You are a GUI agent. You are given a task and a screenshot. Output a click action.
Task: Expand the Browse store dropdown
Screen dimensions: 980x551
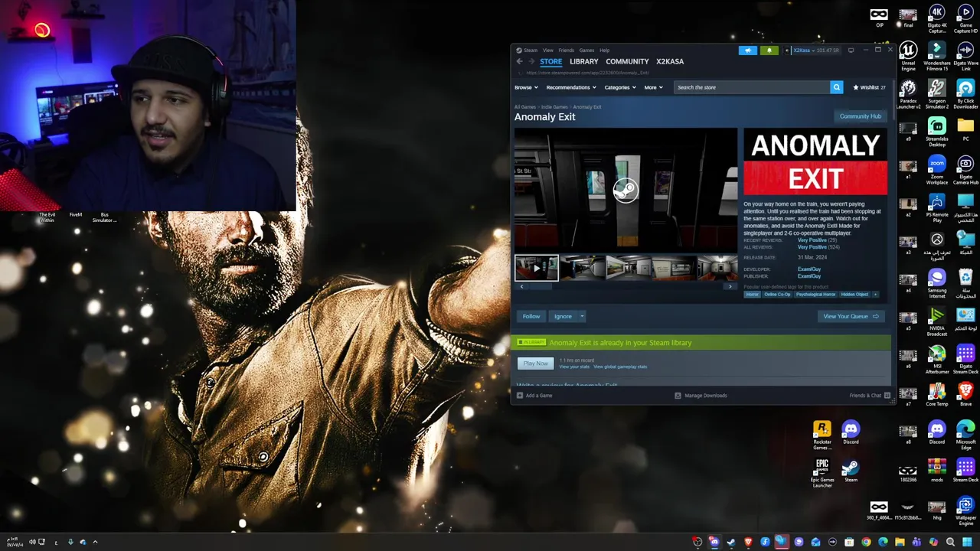pyautogui.click(x=524, y=87)
